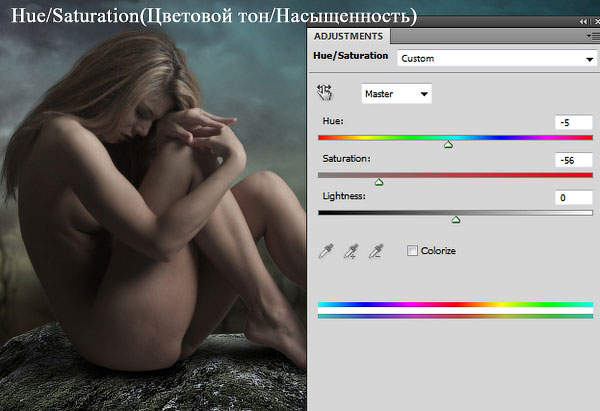Click the Saturation slider handle

379,182
